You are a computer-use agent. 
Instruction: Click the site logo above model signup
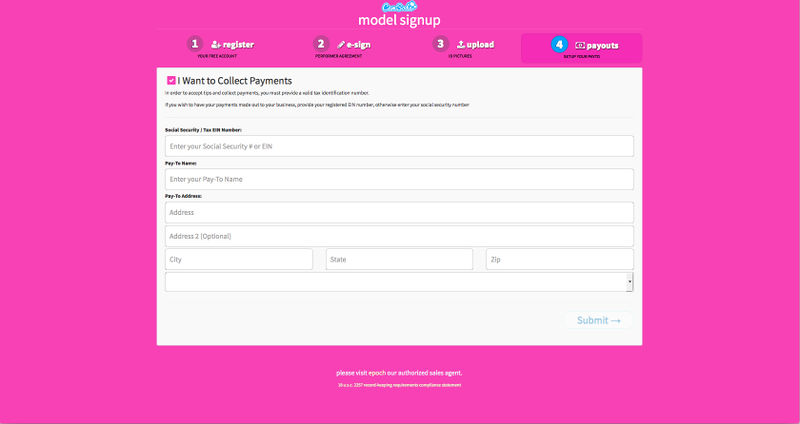coord(399,6)
